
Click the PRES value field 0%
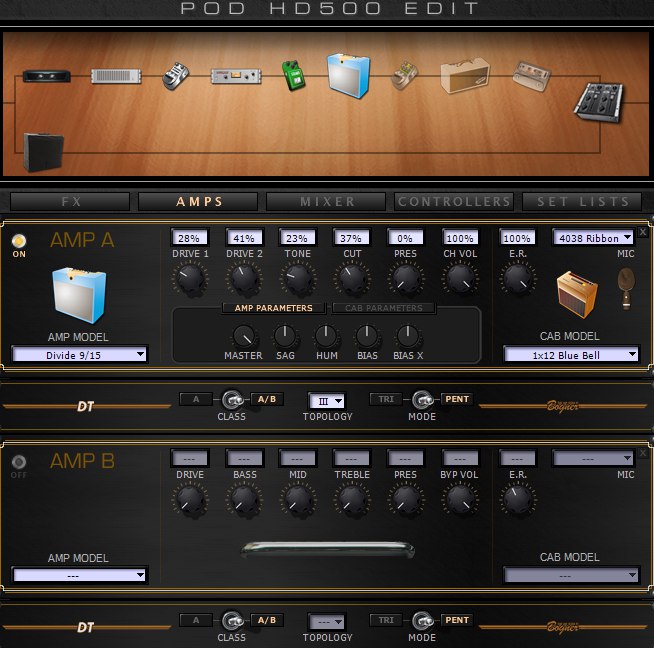pyautogui.click(x=405, y=238)
